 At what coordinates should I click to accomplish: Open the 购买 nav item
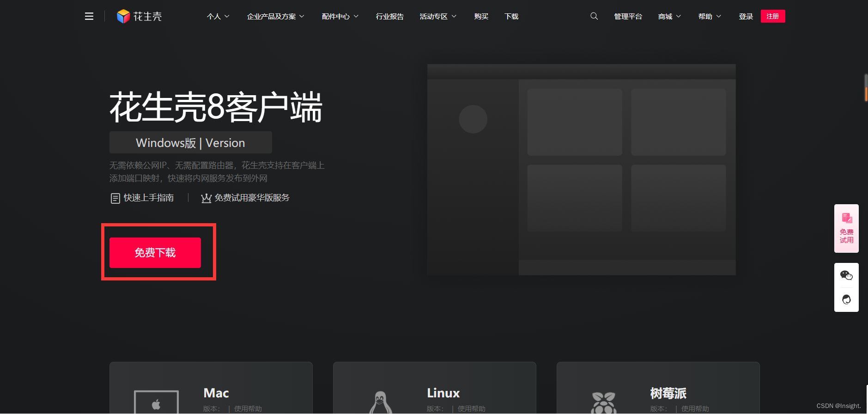[481, 17]
